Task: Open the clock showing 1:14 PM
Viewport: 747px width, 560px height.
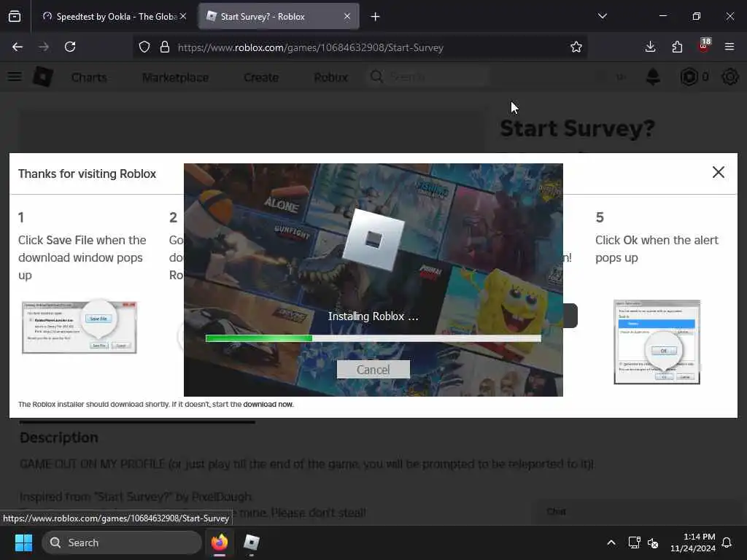Action: (693, 542)
